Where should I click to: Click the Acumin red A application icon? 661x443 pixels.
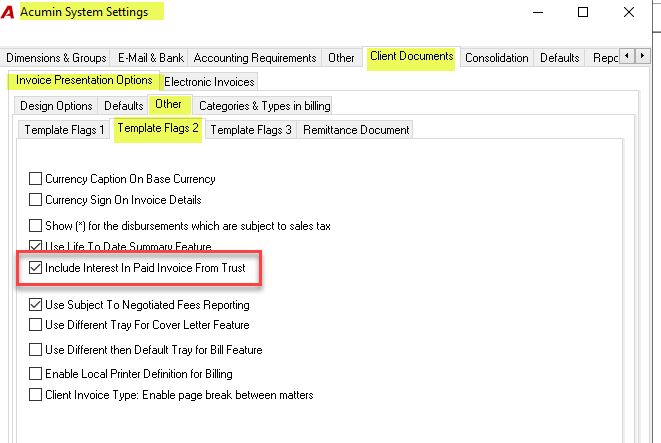click(8, 12)
